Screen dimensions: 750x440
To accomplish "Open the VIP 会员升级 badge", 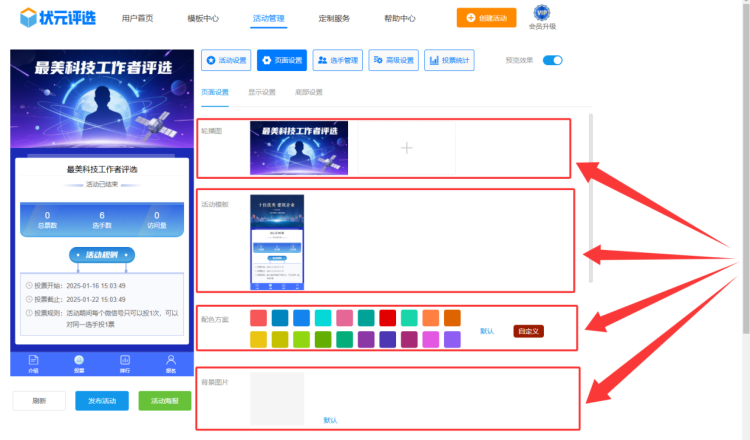I will (x=542, y=13).
